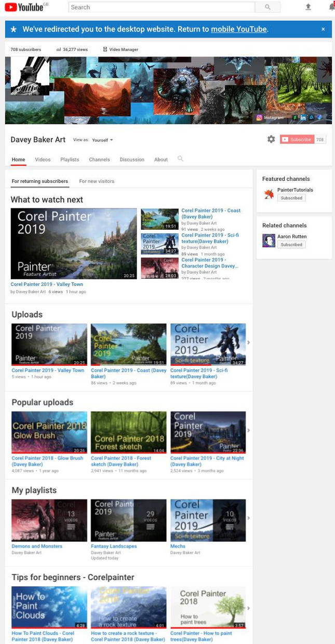Dismiss the redirect banner with X
Viewport: 335px width, 644px height.
point(323,29)
